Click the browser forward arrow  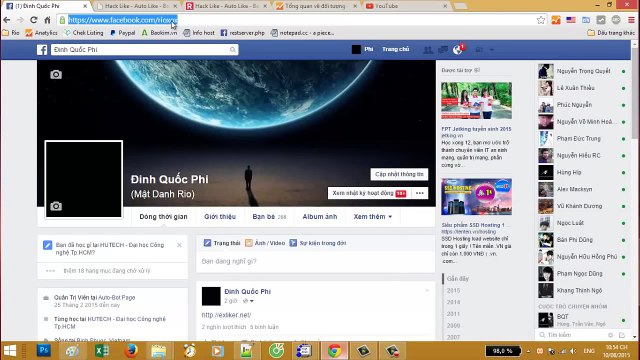pos(20,20)
